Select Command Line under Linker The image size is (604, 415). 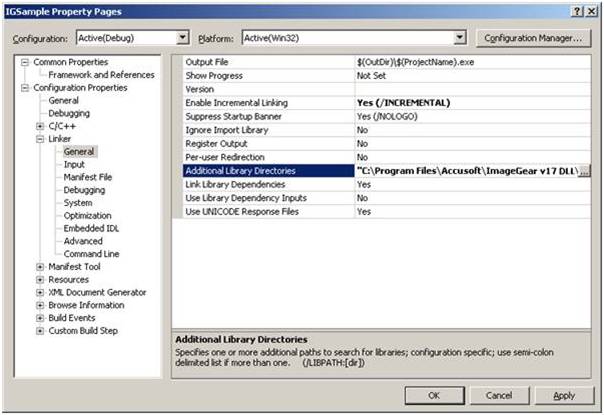[91, 254]
